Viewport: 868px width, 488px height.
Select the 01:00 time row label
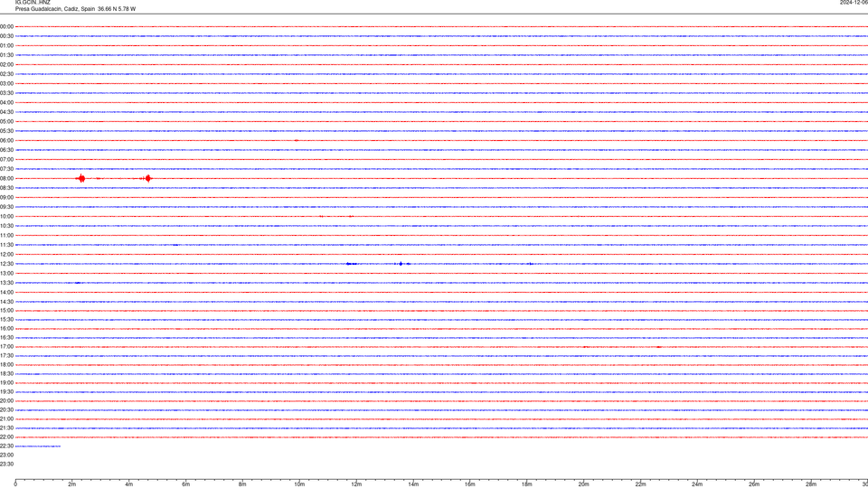(6, 46)
